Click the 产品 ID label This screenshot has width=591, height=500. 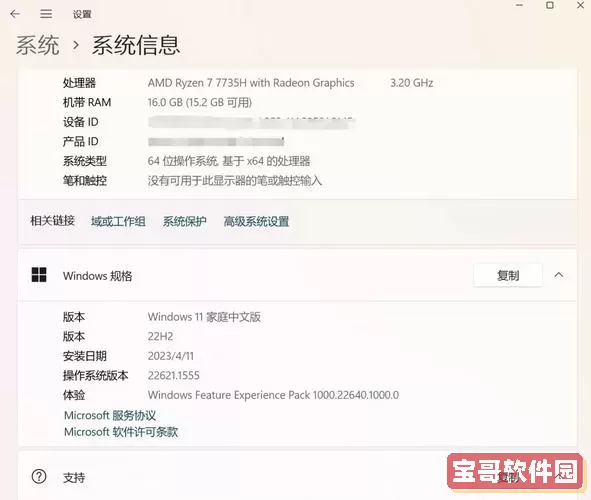[x=81, y=142]
